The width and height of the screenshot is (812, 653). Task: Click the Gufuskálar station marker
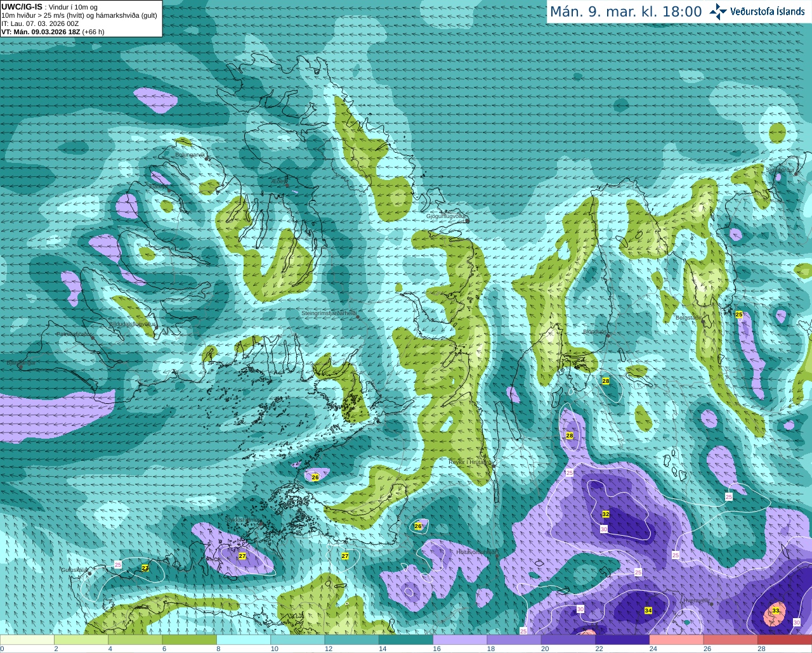pyautogui.click(x=90, y=573)
